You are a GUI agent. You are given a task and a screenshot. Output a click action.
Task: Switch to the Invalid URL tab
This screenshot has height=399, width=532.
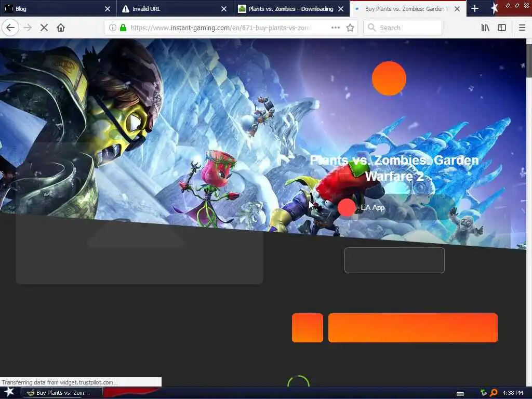[x=175, y=8]
